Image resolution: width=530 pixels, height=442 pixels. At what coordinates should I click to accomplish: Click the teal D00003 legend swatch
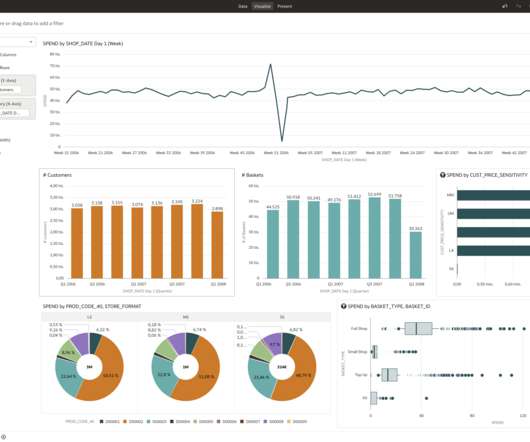(x=148, y=421)
